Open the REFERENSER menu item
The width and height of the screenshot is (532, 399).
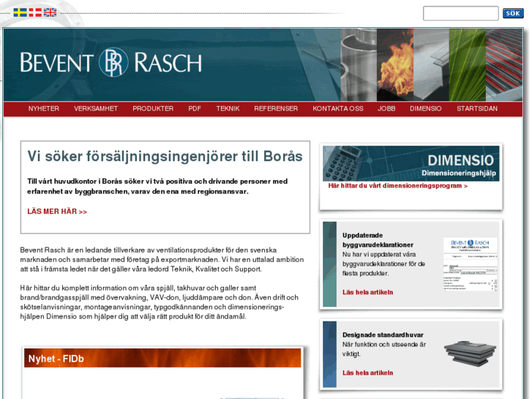click(276, 108)
